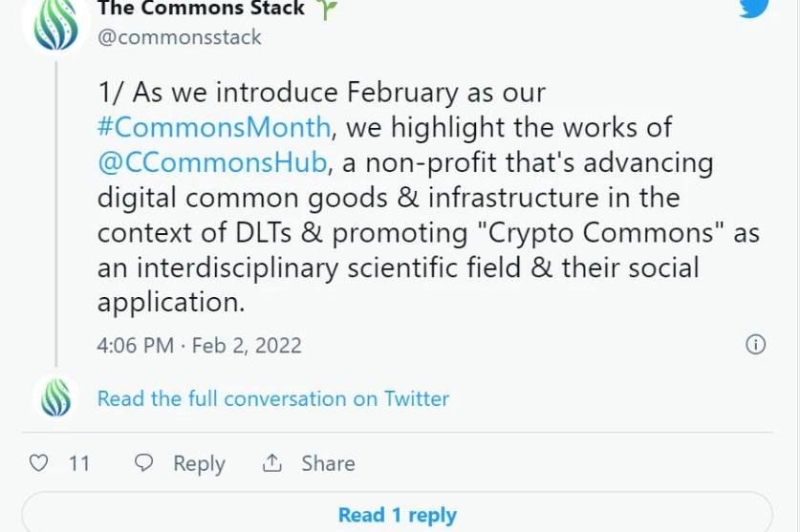Visit the @commonsstack handle
This screenshot has height=532, width=800.
(x=179, y=37)
